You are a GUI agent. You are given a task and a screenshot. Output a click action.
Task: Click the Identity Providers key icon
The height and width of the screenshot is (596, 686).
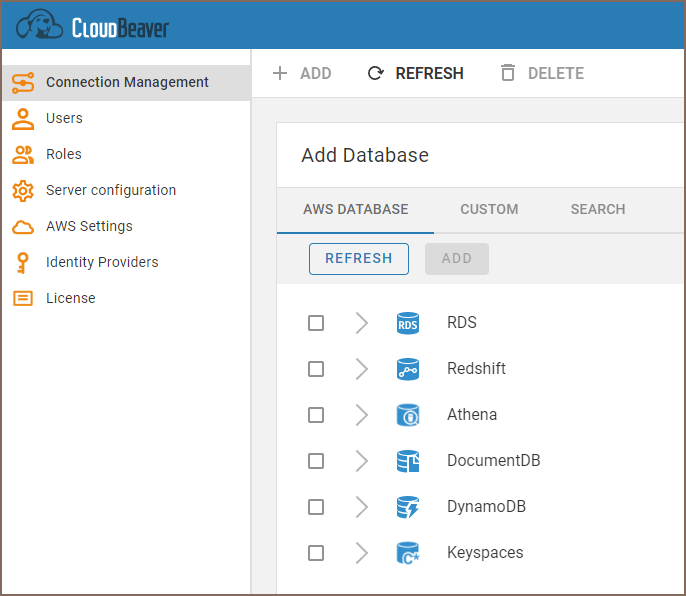pyautogui.click(x=22, y=262)
